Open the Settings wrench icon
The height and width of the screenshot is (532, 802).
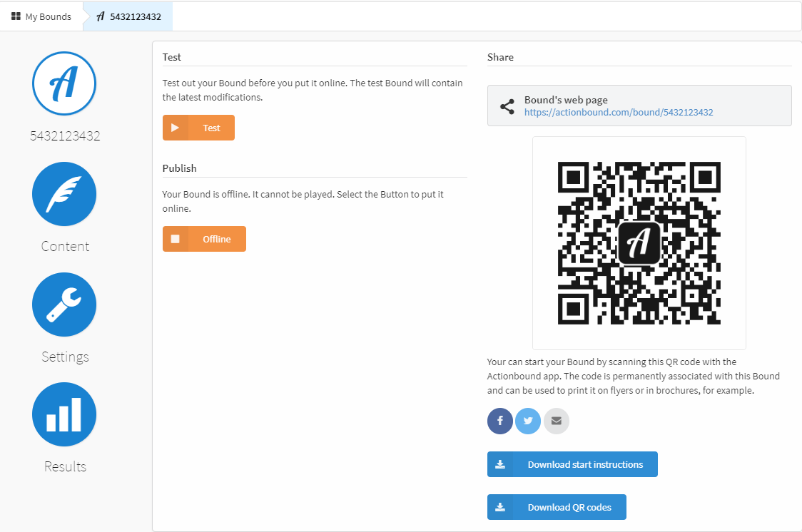pyautogui.click(x=64, y=305)
